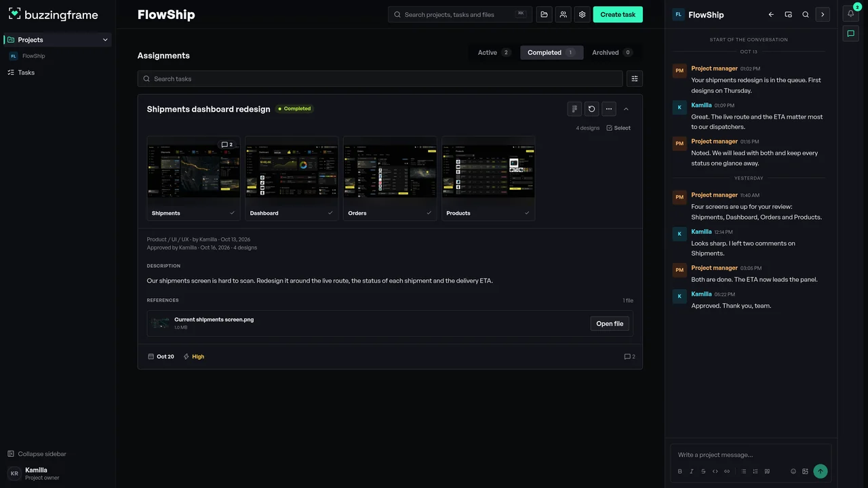Screen dimensions: 868x488
Task: Switch to the Completed tab
Action: [x=551, y=52]
